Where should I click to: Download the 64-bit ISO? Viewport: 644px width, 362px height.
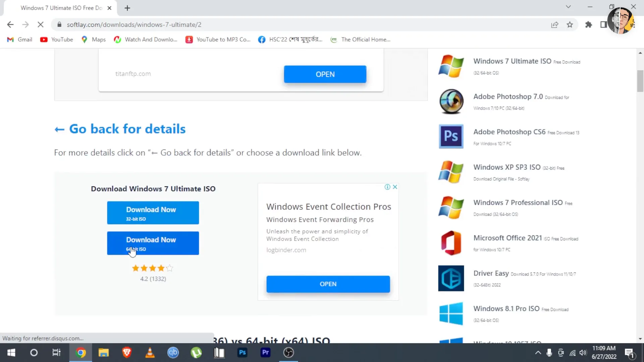153,243
